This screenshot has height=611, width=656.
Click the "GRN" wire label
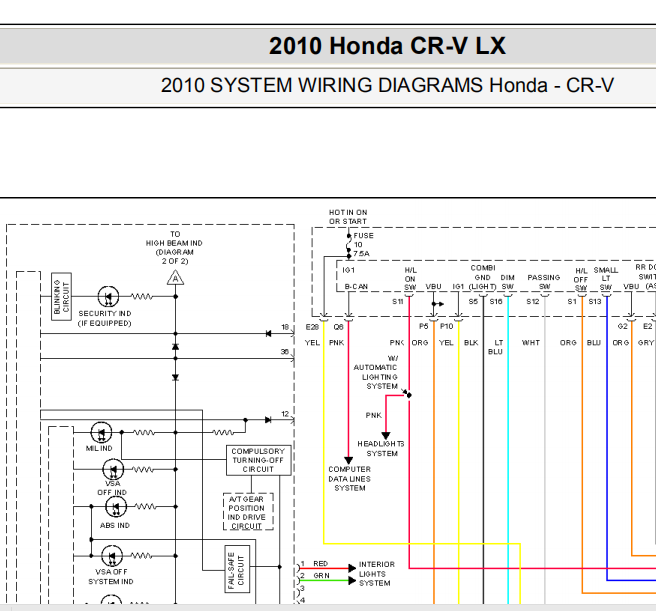[x=321, y=576]
